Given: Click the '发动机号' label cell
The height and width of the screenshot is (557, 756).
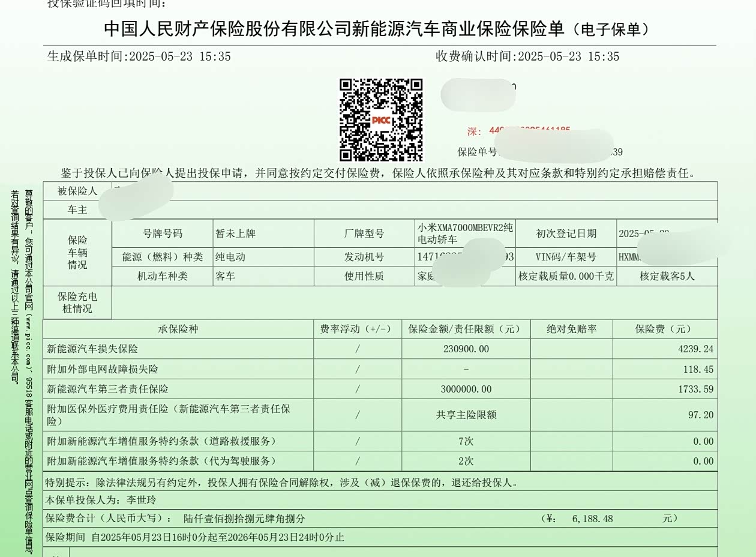Looking at the screenshot, I should coord(364,257).
